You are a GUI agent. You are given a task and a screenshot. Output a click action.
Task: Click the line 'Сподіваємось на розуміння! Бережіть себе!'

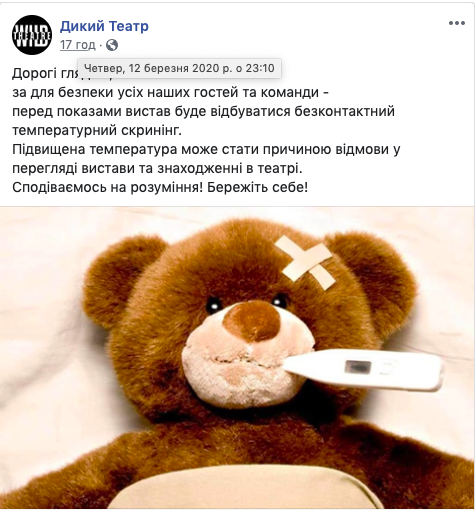tap(160, 188)
